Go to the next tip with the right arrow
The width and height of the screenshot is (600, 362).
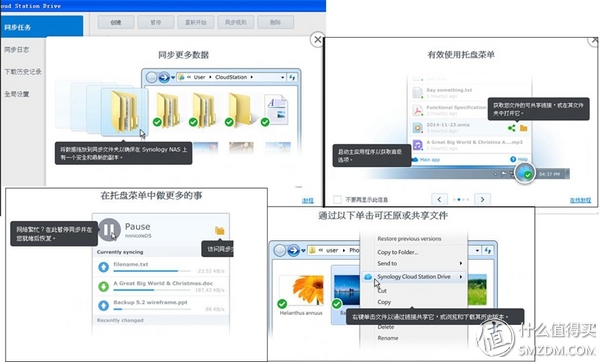click(483, 199)
